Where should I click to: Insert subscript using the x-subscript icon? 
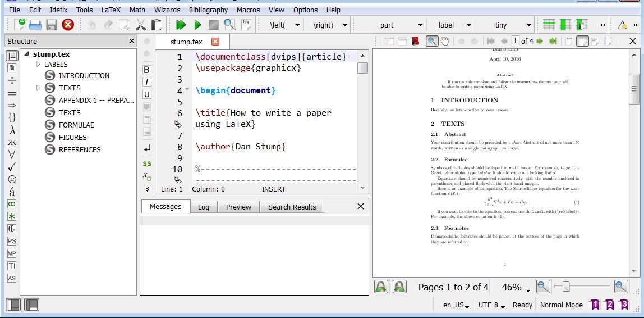point(146,176)
